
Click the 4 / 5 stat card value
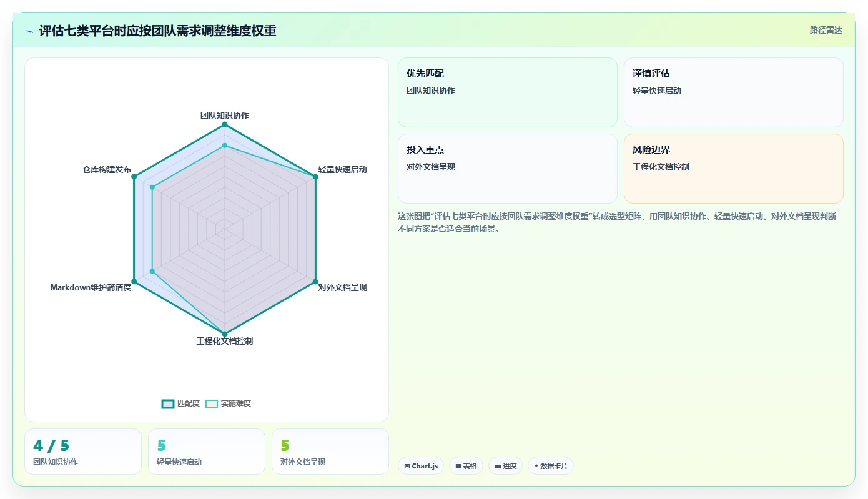(x=51, y=445)
